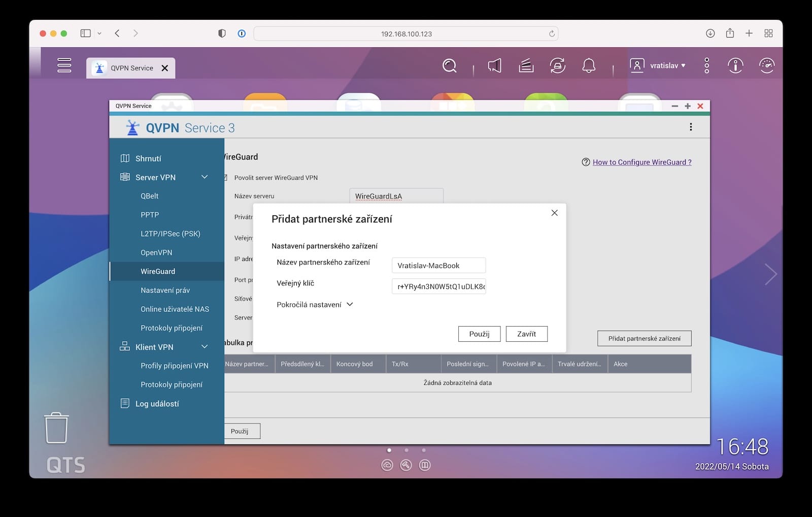This screenshot has height=517, width=812.
Task: Click the Název serveru field WireGuardLsA
Action: point(396,196)
